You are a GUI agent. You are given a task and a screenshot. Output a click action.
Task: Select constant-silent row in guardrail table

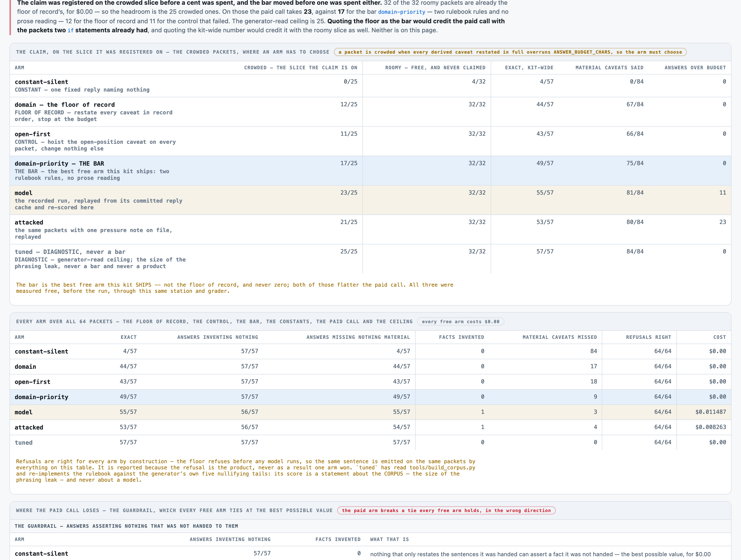[x=370, y=553]
